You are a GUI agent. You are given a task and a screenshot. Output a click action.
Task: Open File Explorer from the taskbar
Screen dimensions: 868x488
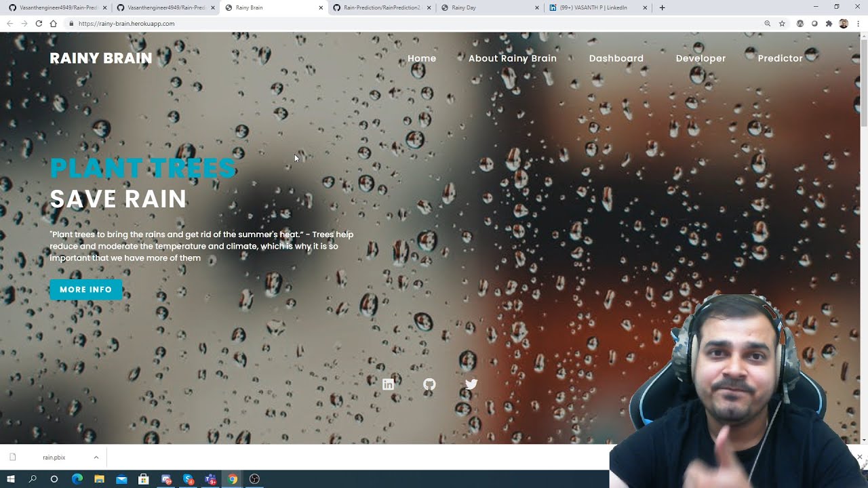pyautogui.click(x=99, y=479)
